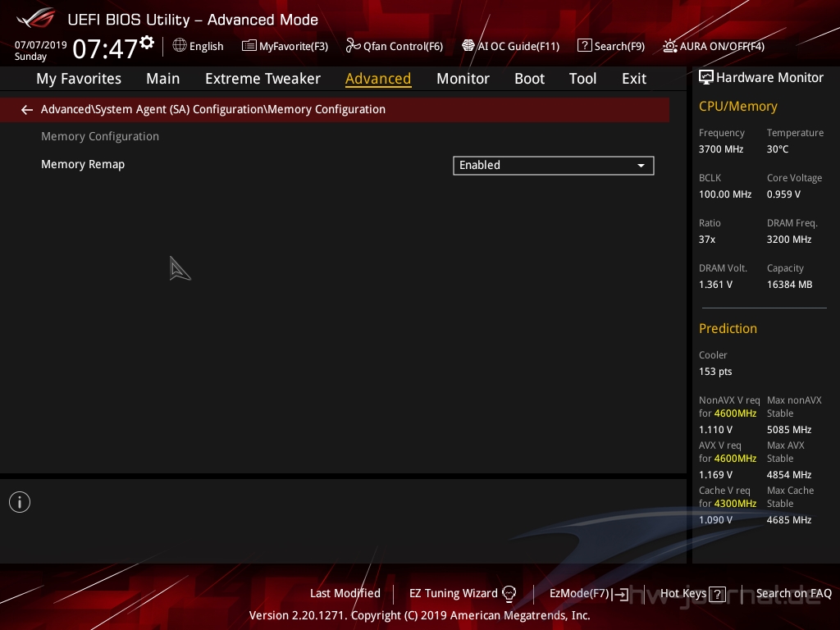Launch AI OC Guide(F11)
The image size is (840, 630).
pos(510,46)
